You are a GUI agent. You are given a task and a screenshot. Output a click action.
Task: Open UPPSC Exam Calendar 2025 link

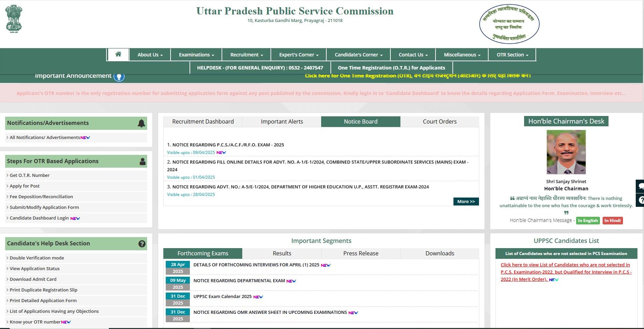223,297
